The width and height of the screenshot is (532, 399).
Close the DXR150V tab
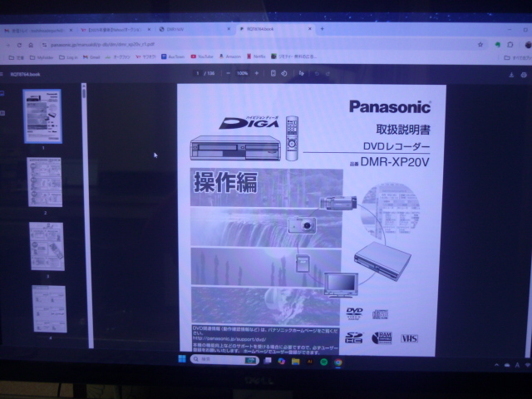tap(229, 29)
